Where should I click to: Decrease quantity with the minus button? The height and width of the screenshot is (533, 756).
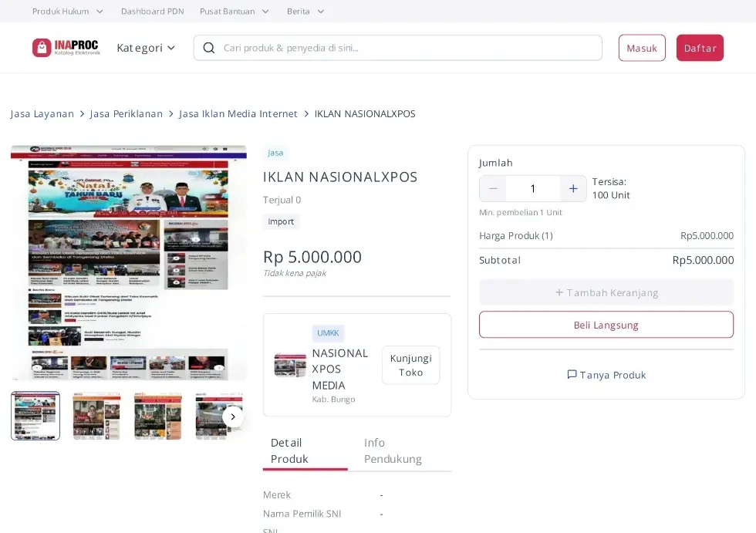(493, 188)
